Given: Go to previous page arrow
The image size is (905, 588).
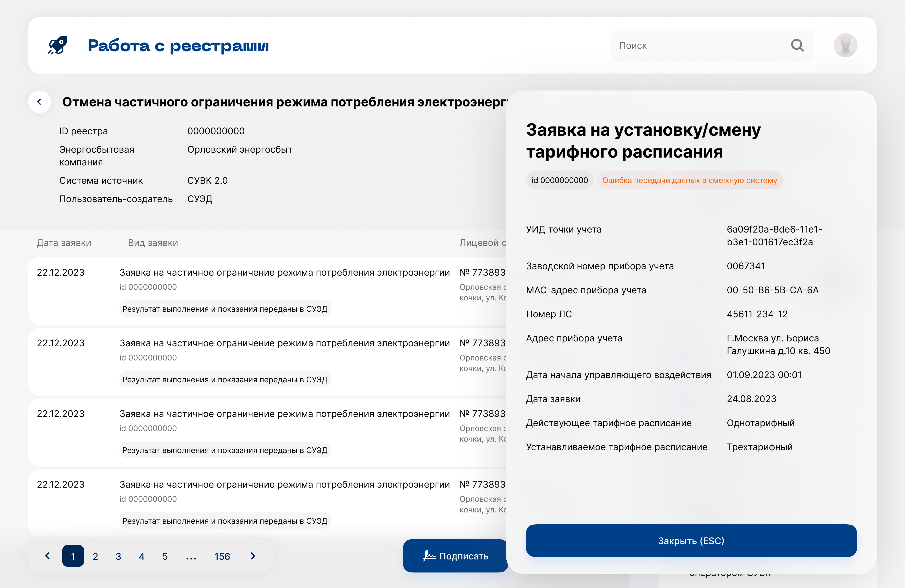Looking at the screenshot, I should pos(48,556).
